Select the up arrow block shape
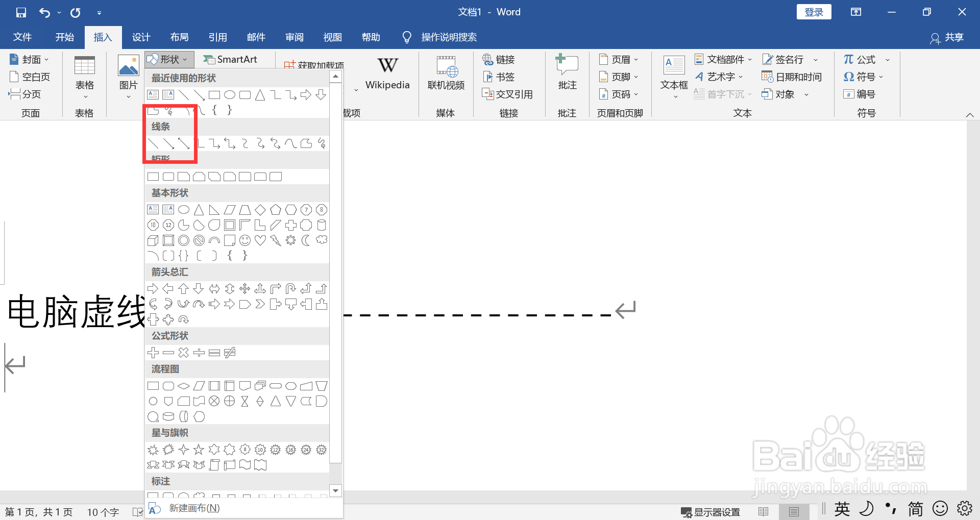 point(184,289)
